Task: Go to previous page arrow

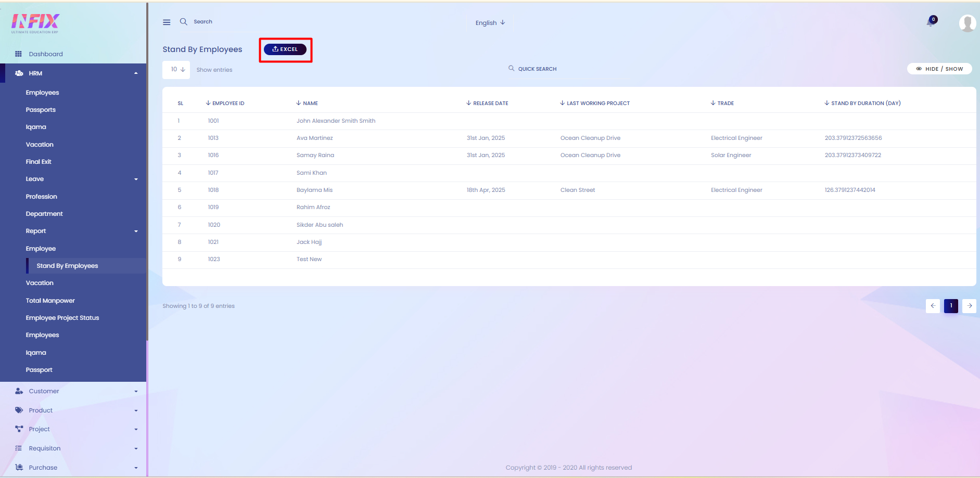Action: pyautogui.click(x=933, y=306)
